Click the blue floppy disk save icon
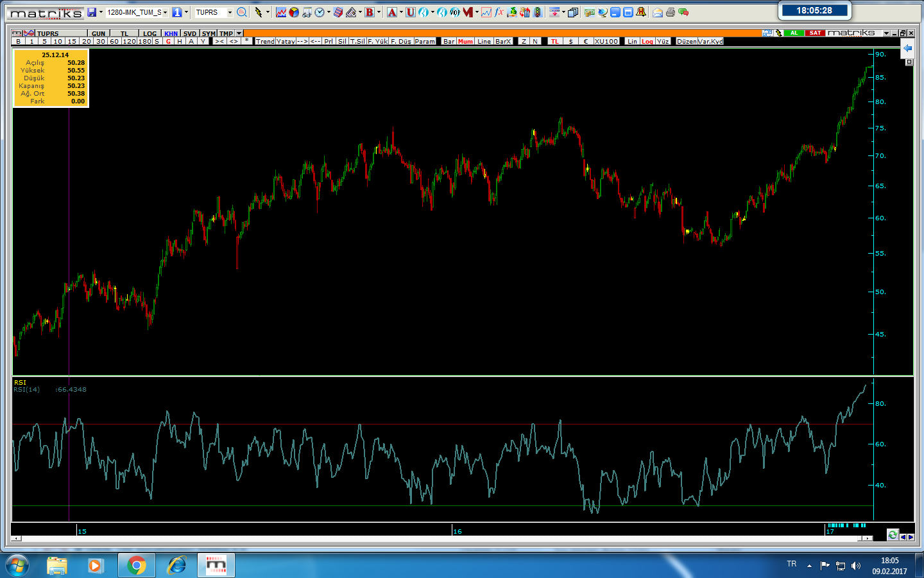 [92, 12]
